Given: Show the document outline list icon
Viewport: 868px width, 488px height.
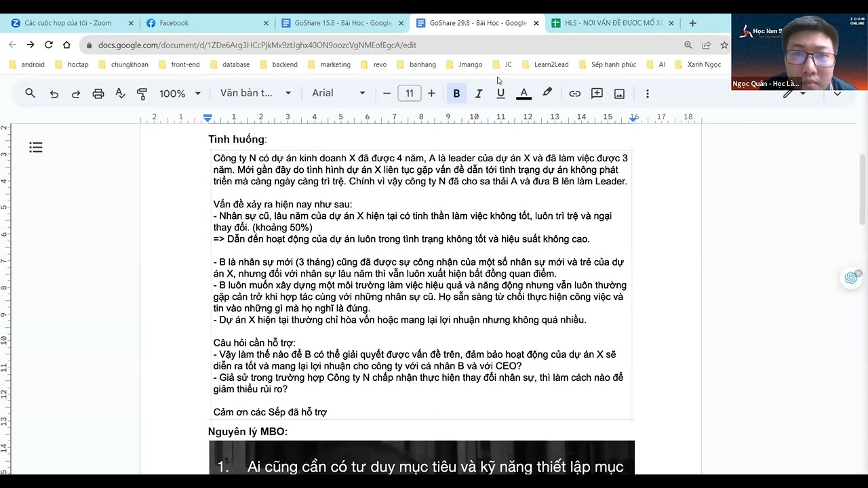Looking at the screenshot, I should pos(36,147).
